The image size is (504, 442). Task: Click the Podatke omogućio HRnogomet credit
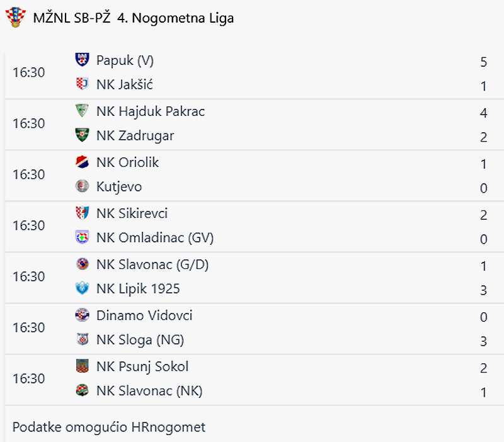point(109,428)
